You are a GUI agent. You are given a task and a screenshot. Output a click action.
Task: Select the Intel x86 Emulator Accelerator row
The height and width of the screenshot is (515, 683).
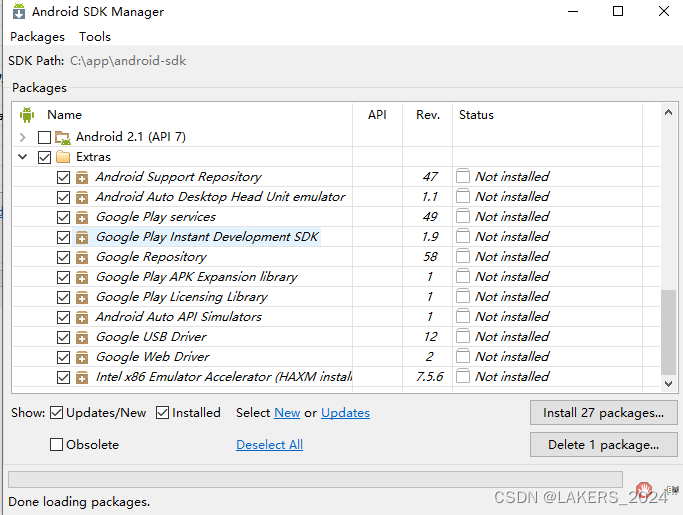[224, 377]
